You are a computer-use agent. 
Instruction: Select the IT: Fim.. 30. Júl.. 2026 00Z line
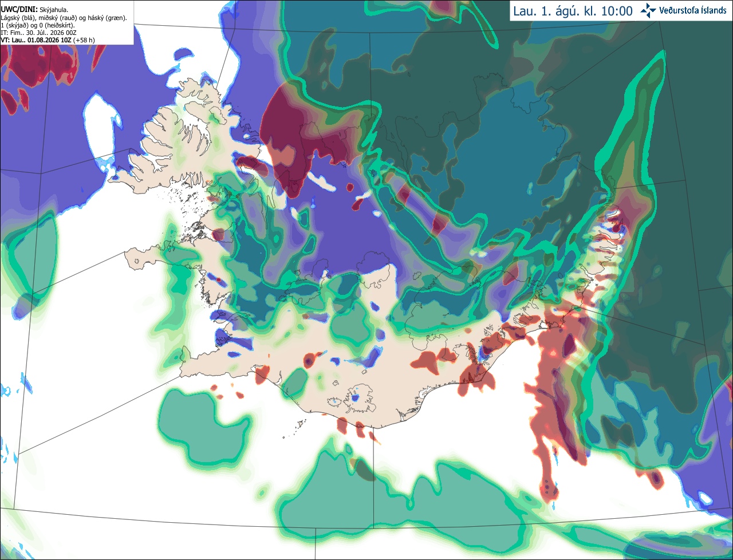coord(39,33)
